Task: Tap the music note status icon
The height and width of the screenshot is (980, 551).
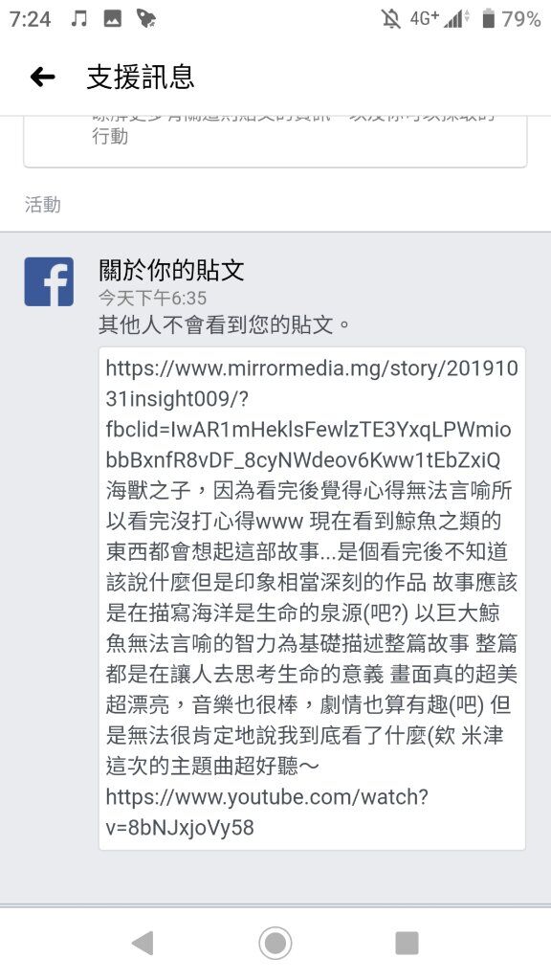Action: coord(78,19)
